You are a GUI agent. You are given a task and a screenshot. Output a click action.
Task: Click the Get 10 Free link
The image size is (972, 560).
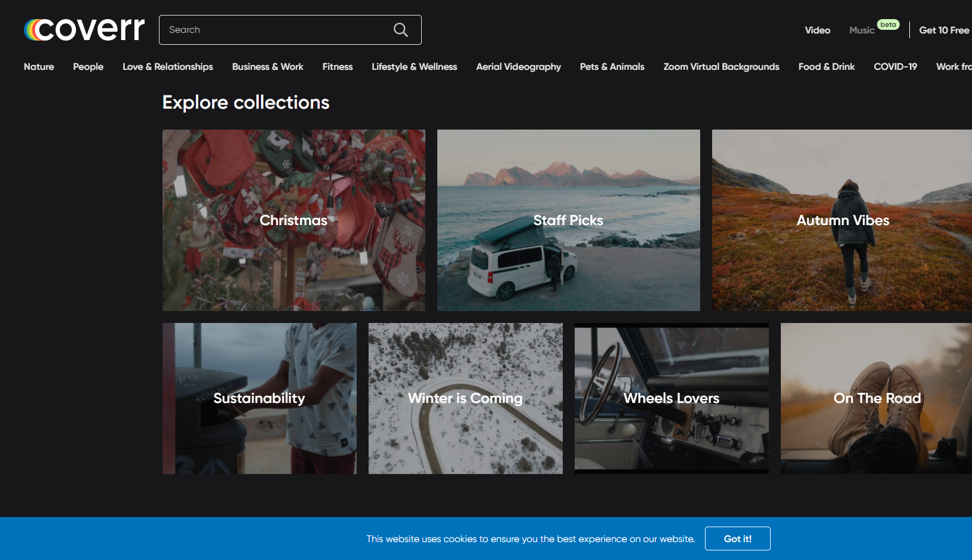[x=944, y=30]
